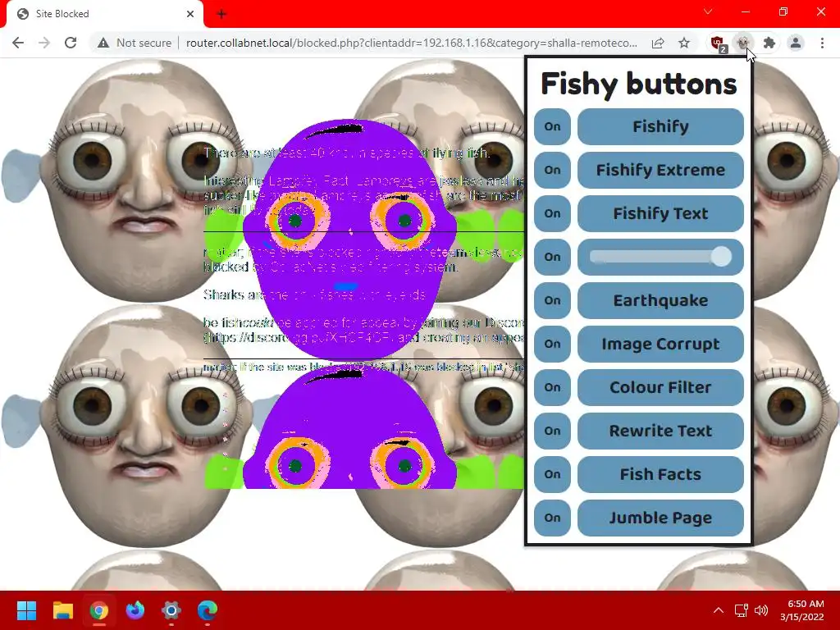Image resolution: width=840 pixels, height=630 pixels.
Task: Click the browser forward arrow
Action: click(x=44, y=43)
